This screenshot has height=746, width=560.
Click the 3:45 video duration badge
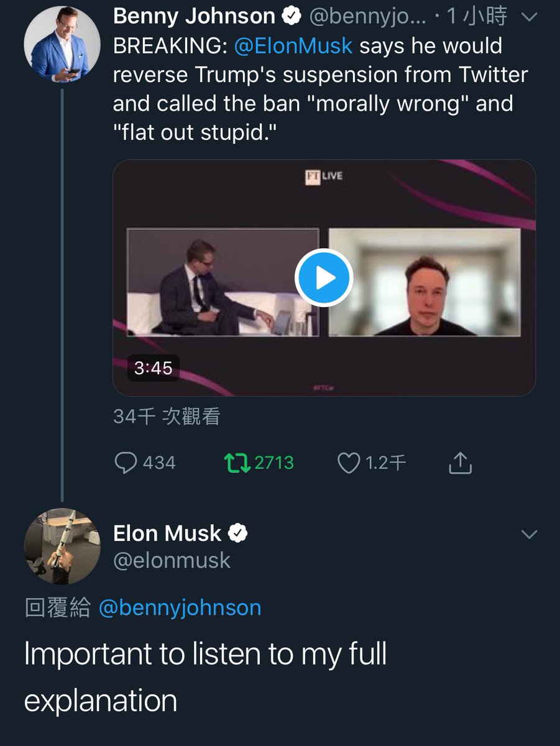point(153,367)
